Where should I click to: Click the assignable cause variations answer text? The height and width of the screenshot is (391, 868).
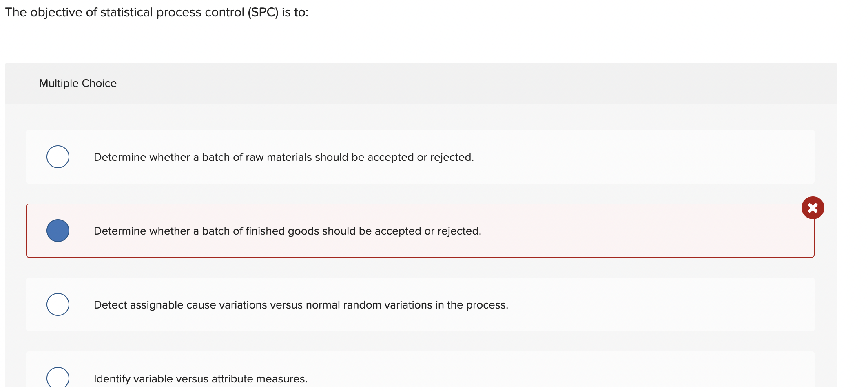click(x=301, y=305)
